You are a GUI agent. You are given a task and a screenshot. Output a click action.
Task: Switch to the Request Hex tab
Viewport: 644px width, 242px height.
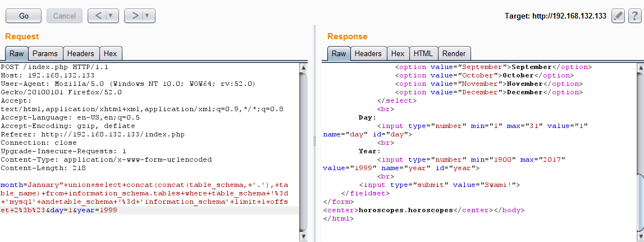click(111, 53)
